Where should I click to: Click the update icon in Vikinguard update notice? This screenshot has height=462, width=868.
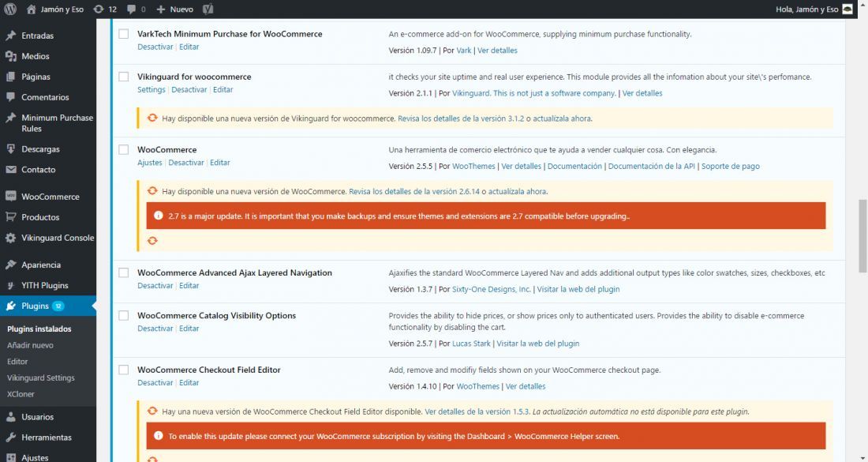click(x=152, y=118)
